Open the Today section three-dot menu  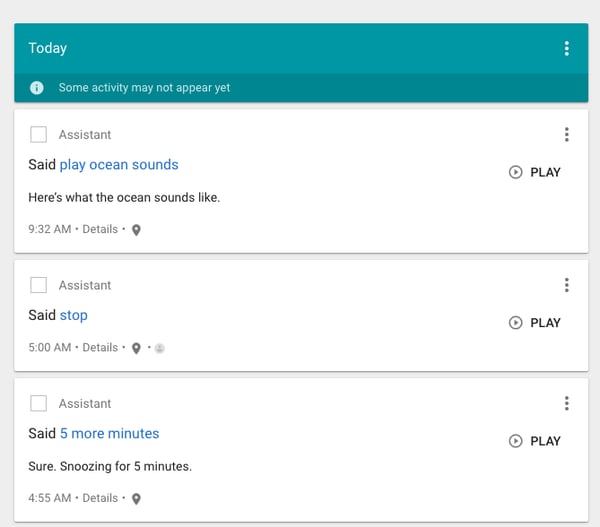pyautogui.click(x=566, y=48)
